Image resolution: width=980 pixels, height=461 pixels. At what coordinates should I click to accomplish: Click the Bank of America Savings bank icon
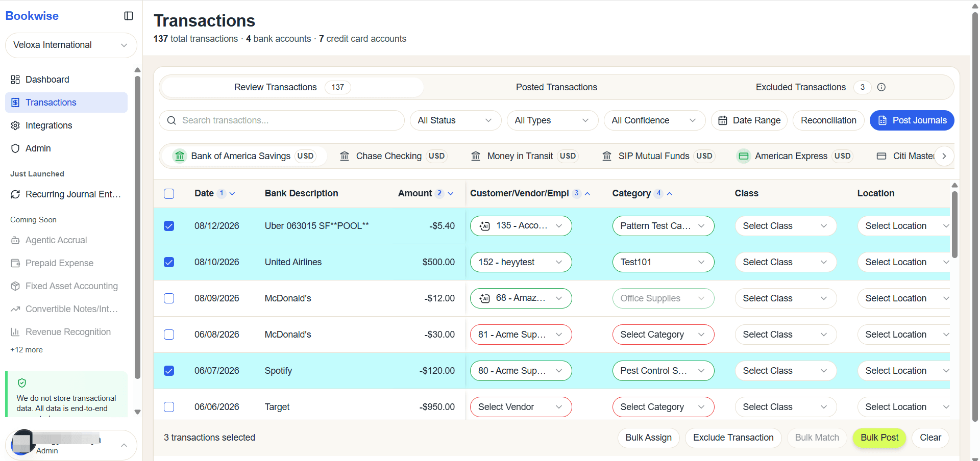(x=180, y=156)
